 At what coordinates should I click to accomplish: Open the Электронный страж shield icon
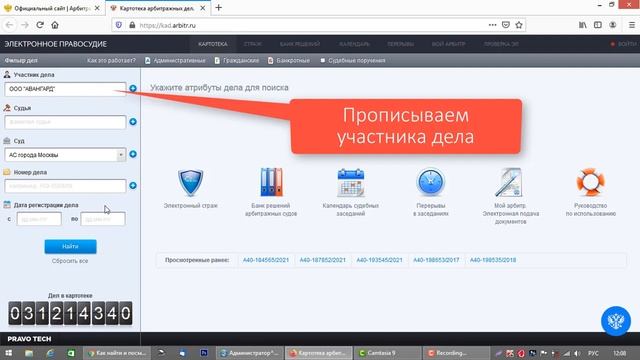190,182
